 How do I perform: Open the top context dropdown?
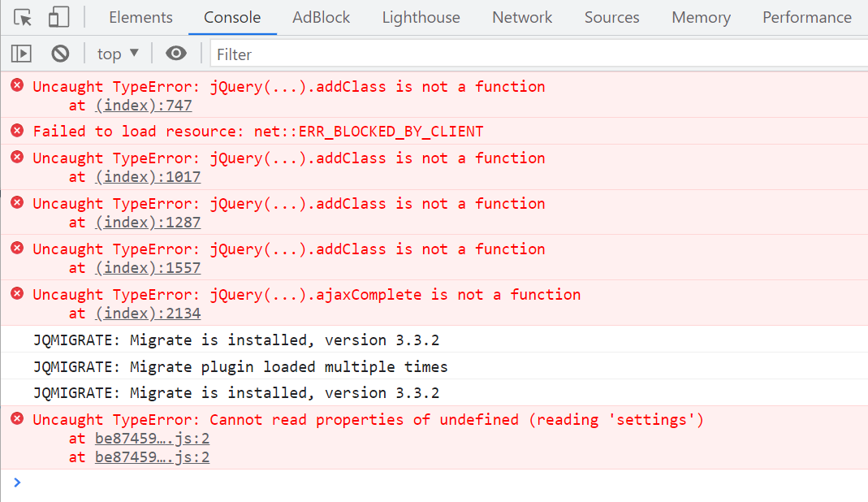click(118, 54)
